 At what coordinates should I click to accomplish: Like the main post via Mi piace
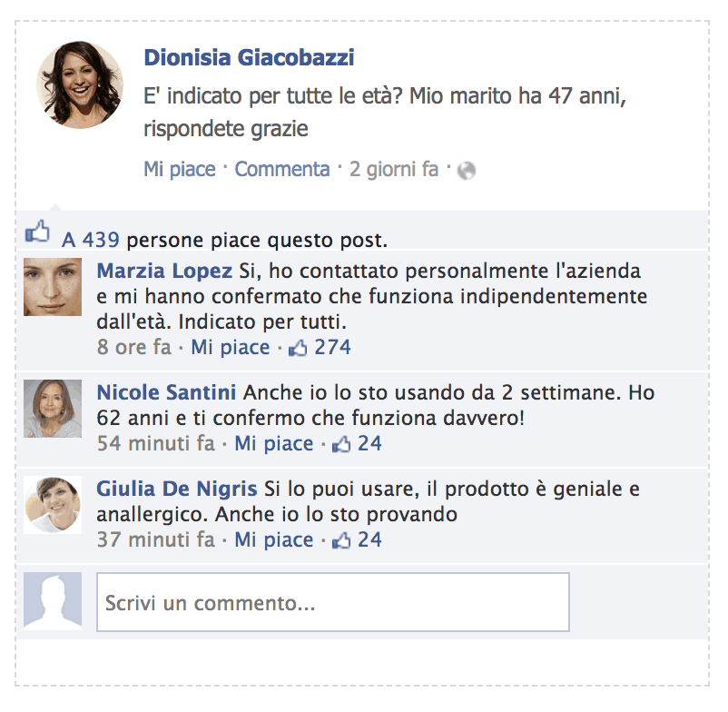tap(180, 169)
